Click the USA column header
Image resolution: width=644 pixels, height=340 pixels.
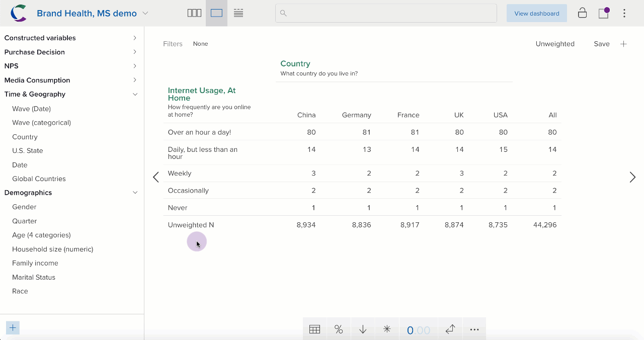501,115
